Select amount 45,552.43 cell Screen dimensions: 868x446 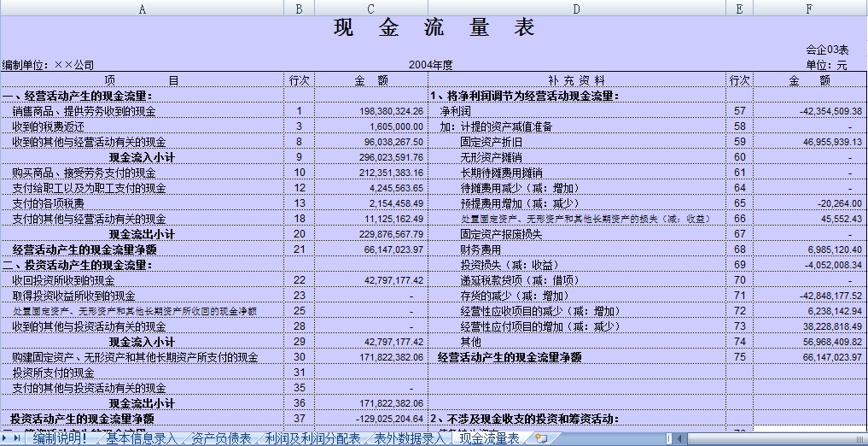coord(809,219)
